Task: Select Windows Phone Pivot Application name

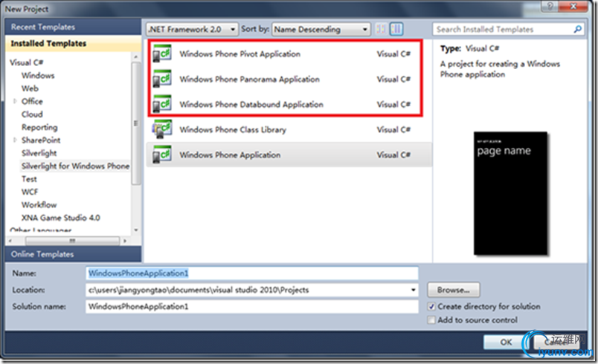Action: pyautogui.click(x=240, y=54)
